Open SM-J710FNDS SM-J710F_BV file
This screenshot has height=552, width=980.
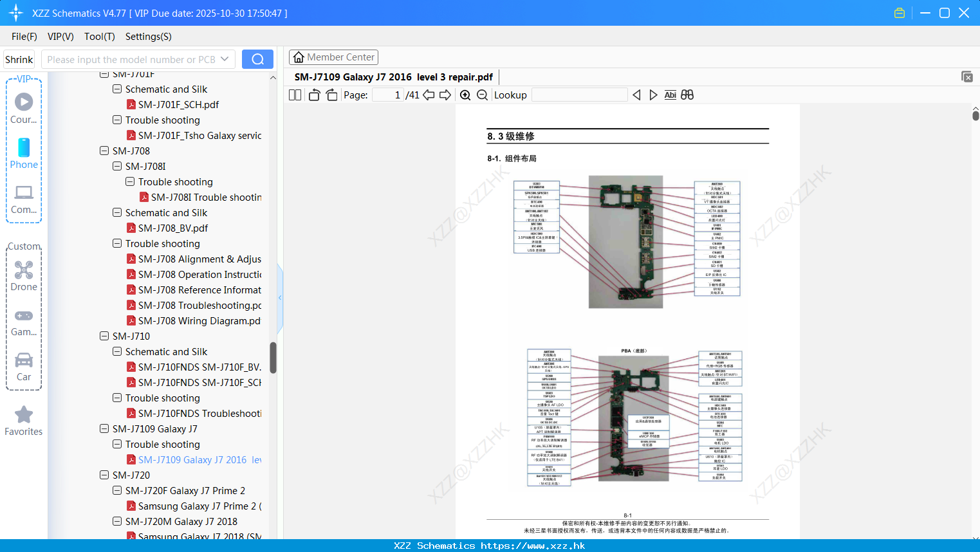coord(199,367)
